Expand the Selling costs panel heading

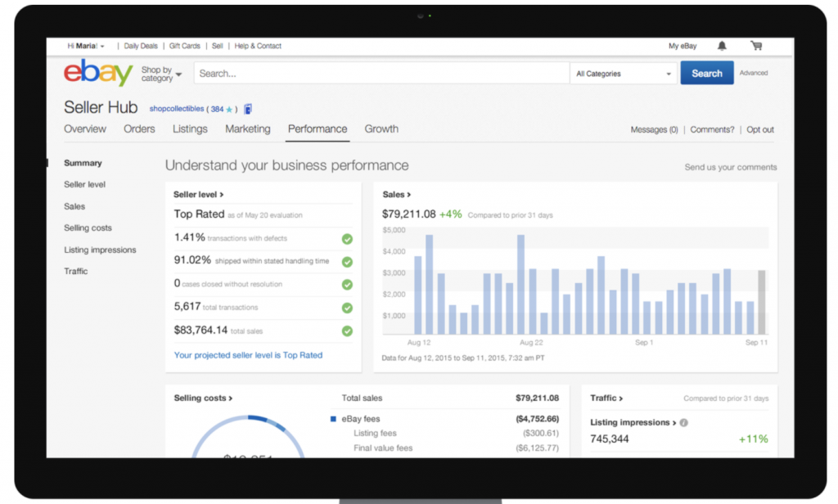click(x=203, y=398)
